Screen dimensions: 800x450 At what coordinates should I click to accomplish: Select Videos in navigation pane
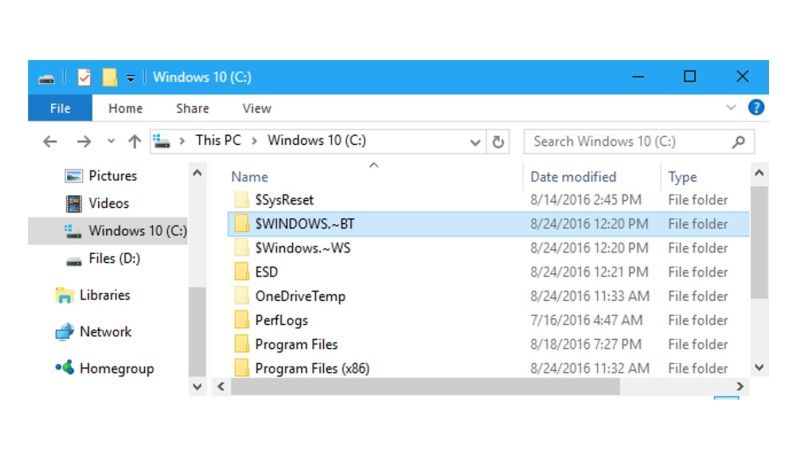(x=109, y=204)
